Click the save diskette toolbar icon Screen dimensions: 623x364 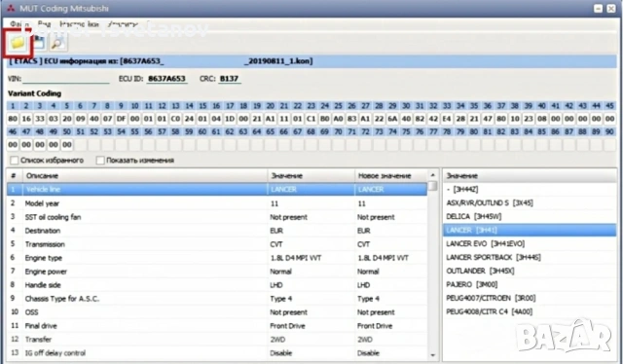(39, 42)
